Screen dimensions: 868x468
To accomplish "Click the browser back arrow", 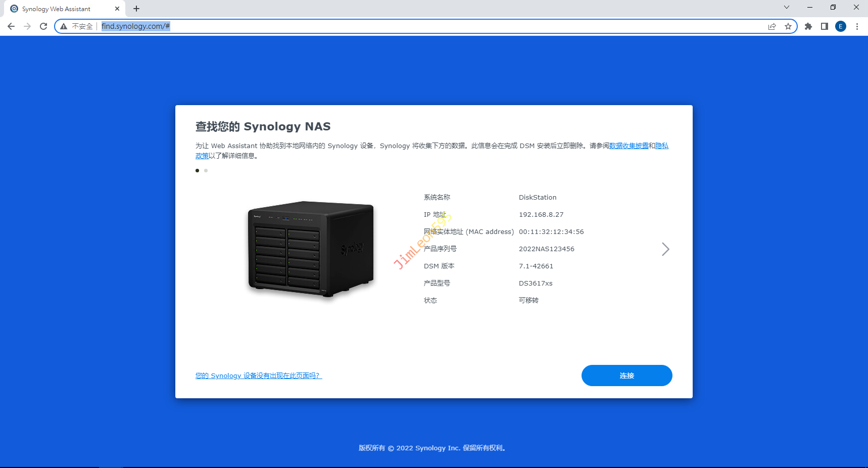I will point(11,26).
